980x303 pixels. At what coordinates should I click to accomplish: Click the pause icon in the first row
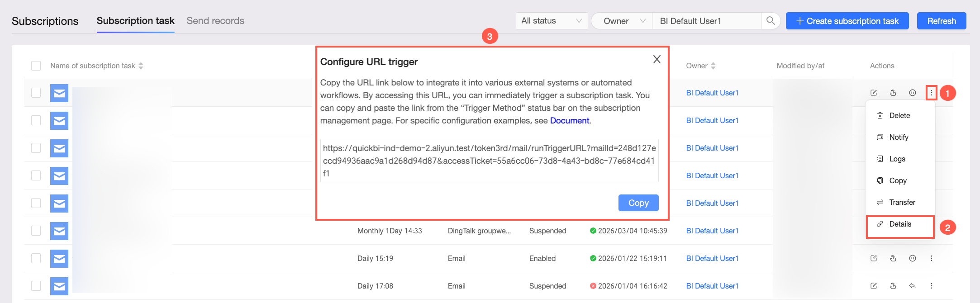(913, 93)
